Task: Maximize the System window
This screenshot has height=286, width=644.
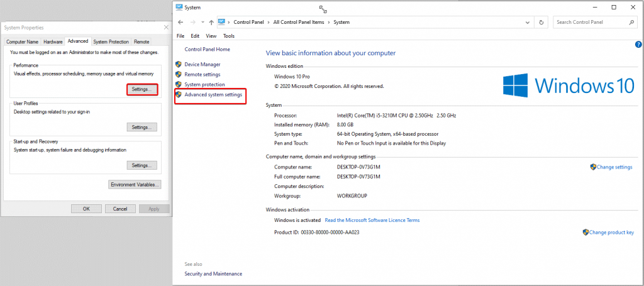Action: click(614, 8)
